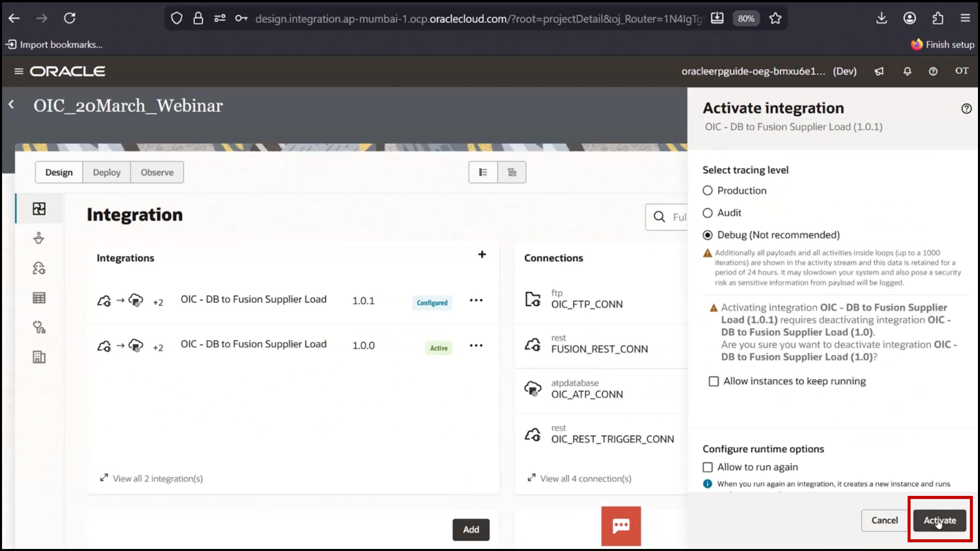Click the Add button
The image size is (980, 551).
click(471, 530)
